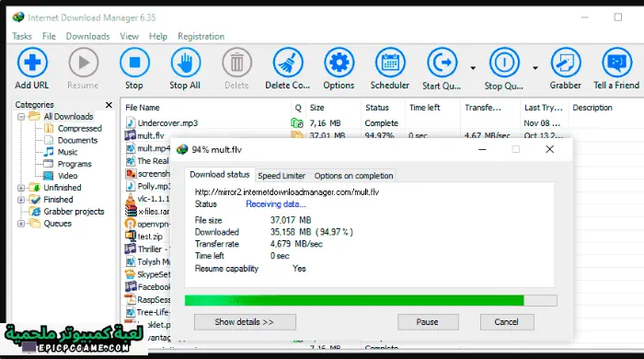The height and width of the screenshot is (359, 644).
Task: Click the Delete trash can icon
Action: tap(236, 63)
